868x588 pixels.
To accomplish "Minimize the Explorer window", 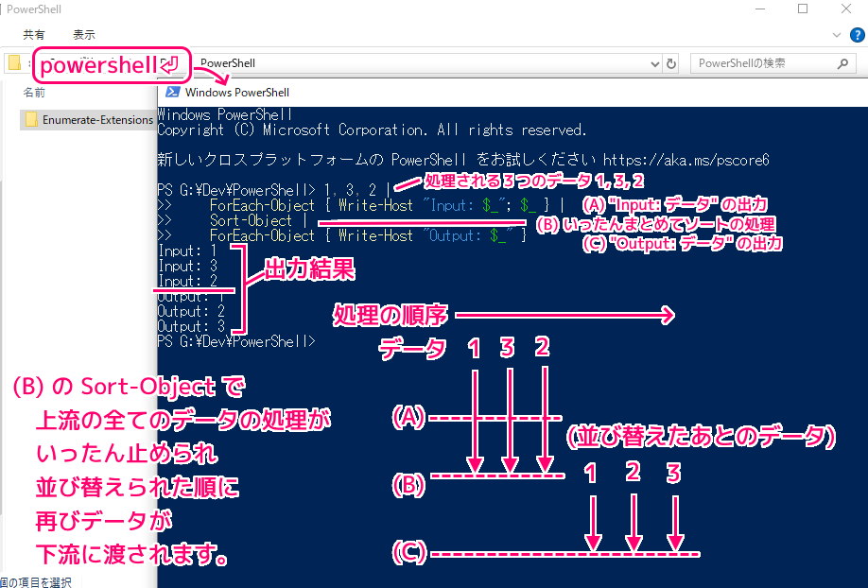I will 759,9.
